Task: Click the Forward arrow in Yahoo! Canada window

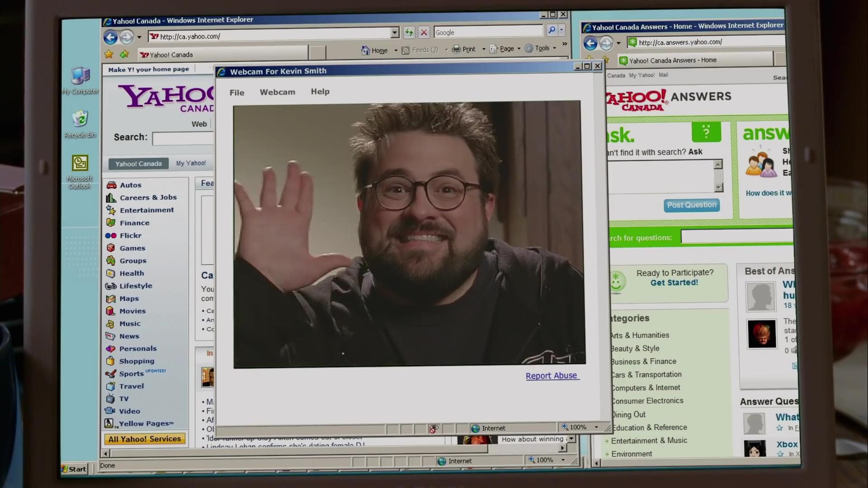Action: [127, 37]
